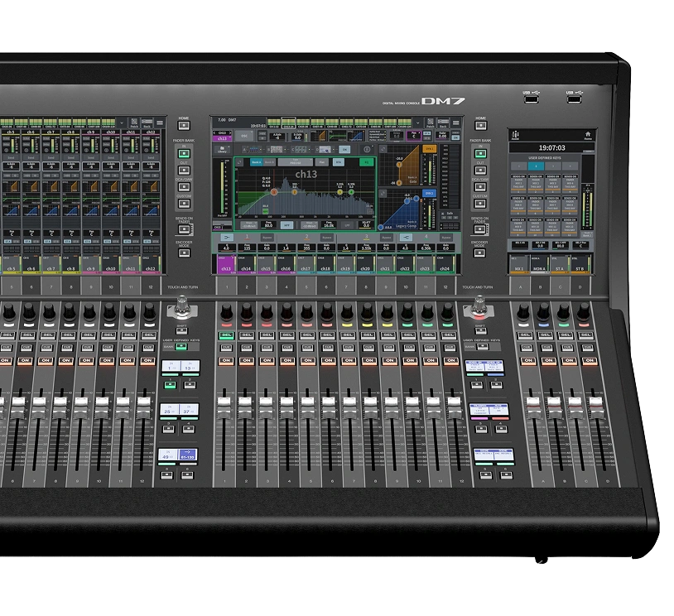Toggle Bypass for EQ band 1
This screenshot has height=616, width=674.
pyautogui.click(x=267, y=238)
